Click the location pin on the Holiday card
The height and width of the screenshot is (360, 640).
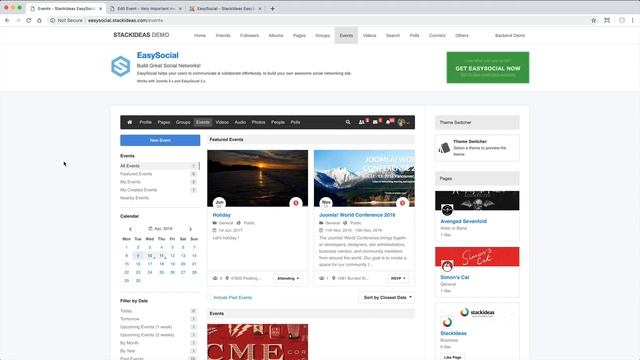tap(227, 278)
